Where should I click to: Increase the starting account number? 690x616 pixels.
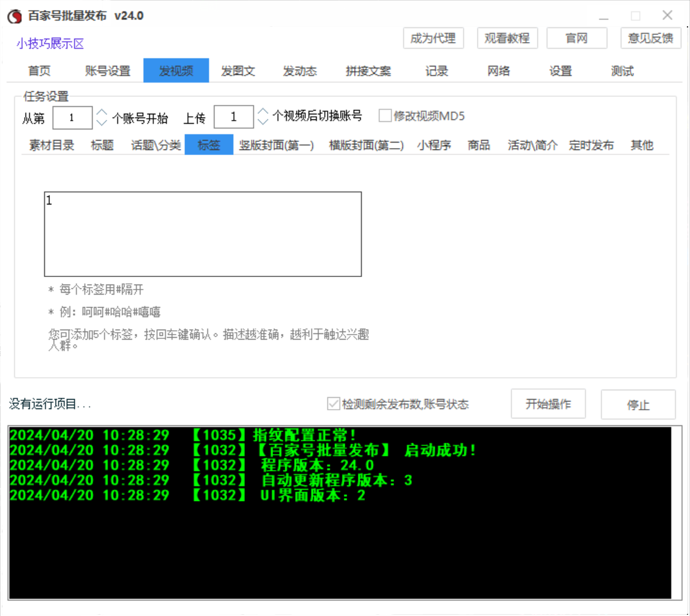tap(102, 113)
